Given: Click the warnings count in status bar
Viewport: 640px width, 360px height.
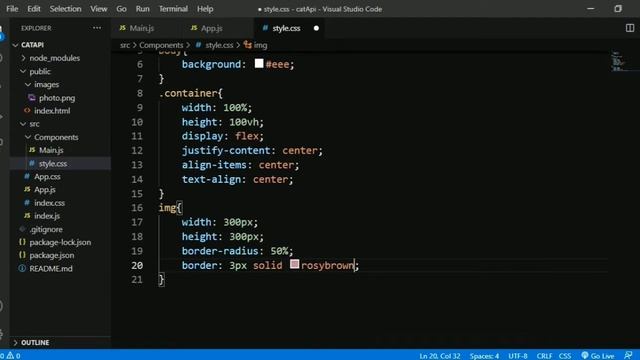Looking at the screenshot, I should (14, 356).
